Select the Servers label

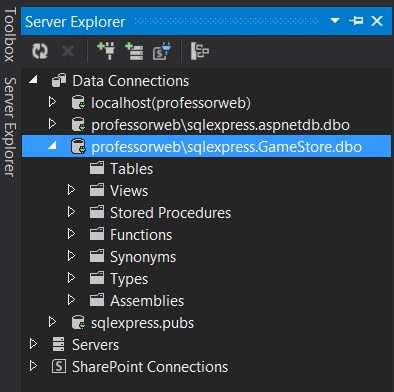coord(95,345)
